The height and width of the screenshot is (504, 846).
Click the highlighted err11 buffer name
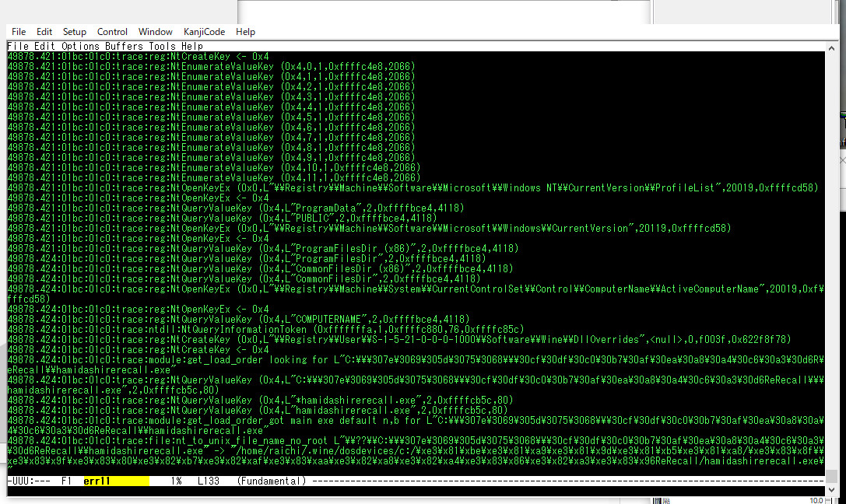point(97,481)
